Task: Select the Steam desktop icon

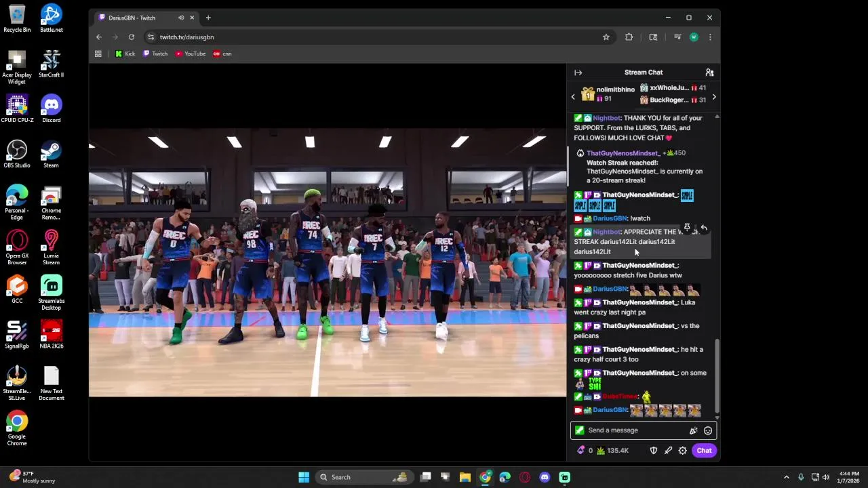Action: (x=51, y=155)
